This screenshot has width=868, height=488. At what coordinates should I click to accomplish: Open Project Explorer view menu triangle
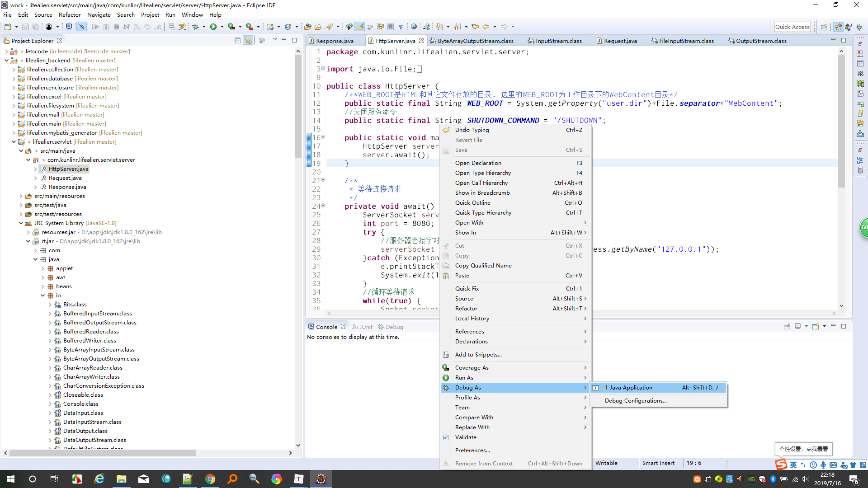click(x=274, y=40)
